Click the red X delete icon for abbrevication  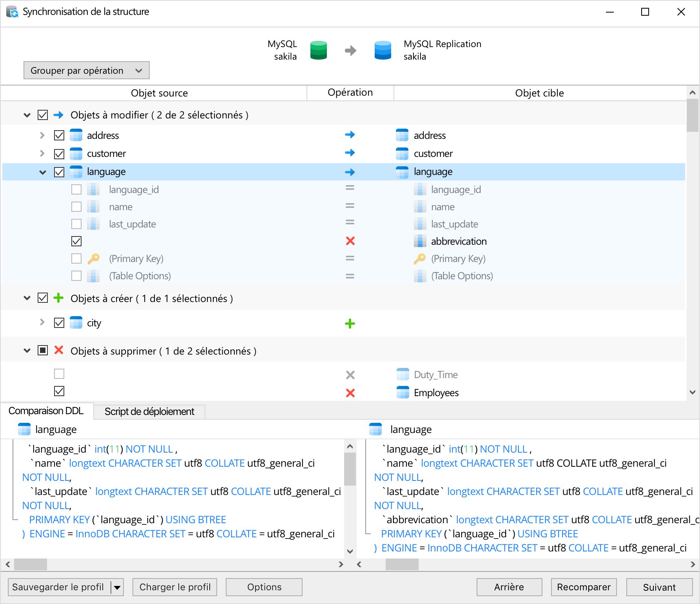pyautogui.click(x=350, y=241)
